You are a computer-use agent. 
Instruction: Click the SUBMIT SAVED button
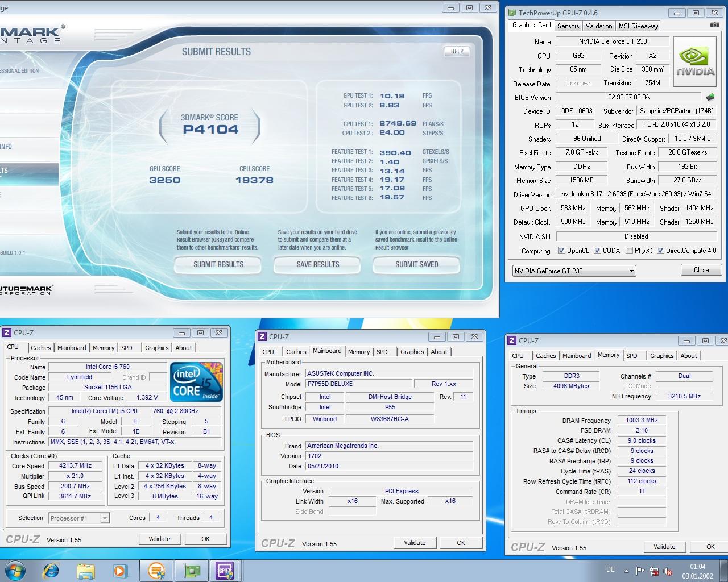coord(416,265)
